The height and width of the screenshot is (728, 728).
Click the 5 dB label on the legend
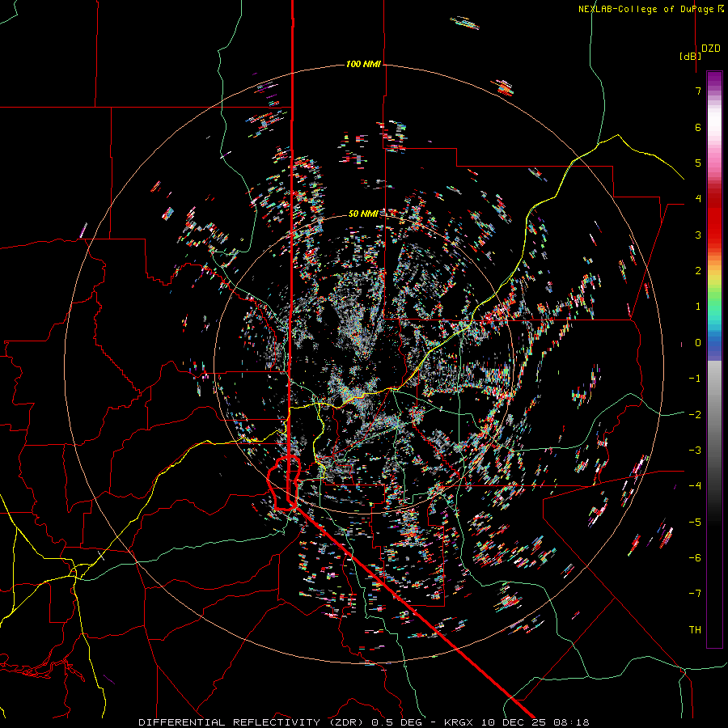(x=698, y=163)
